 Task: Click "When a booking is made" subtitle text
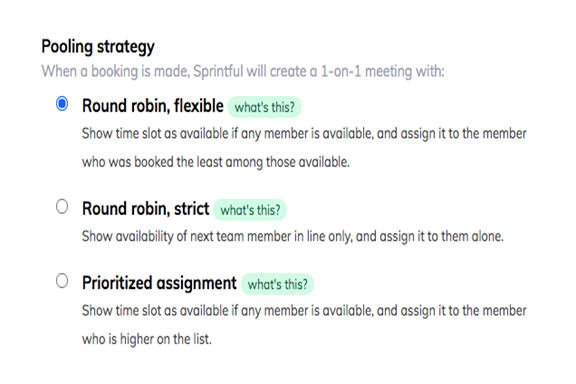tap(115, 71)
